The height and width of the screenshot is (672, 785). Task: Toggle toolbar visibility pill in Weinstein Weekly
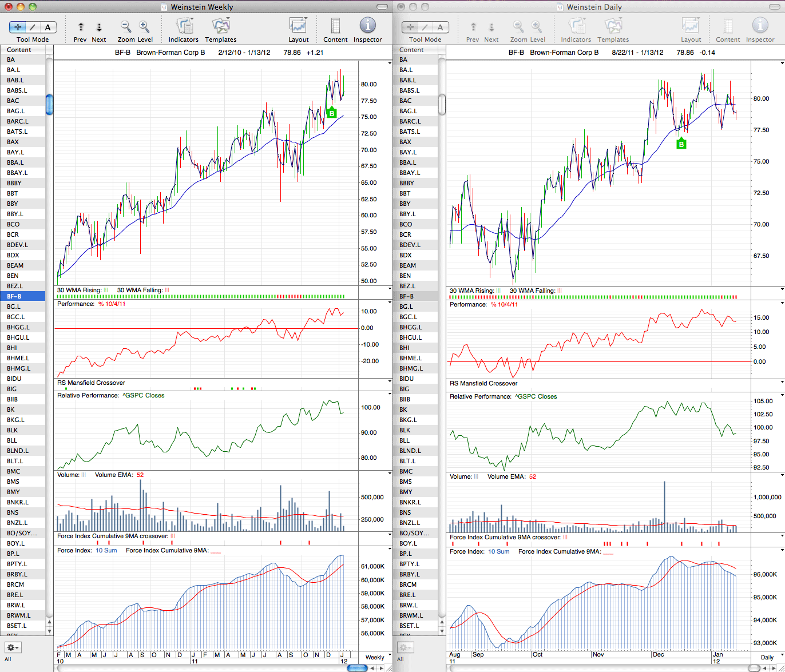(383, 7)
